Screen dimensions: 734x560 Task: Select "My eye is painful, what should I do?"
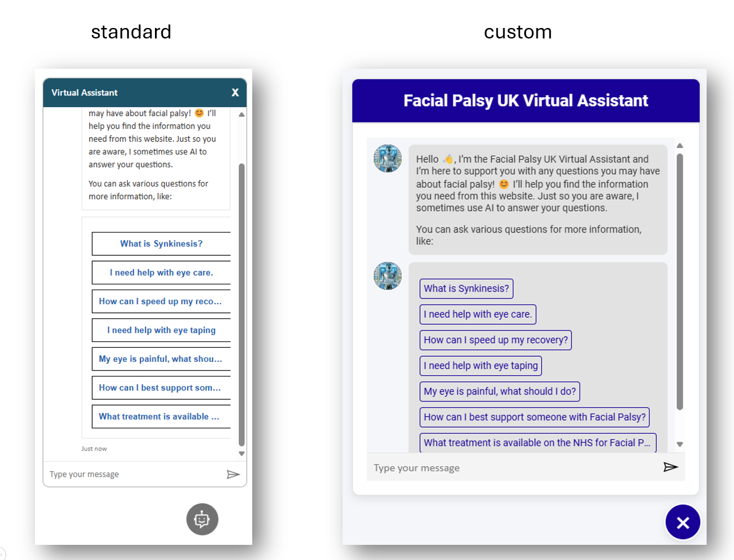499,391
